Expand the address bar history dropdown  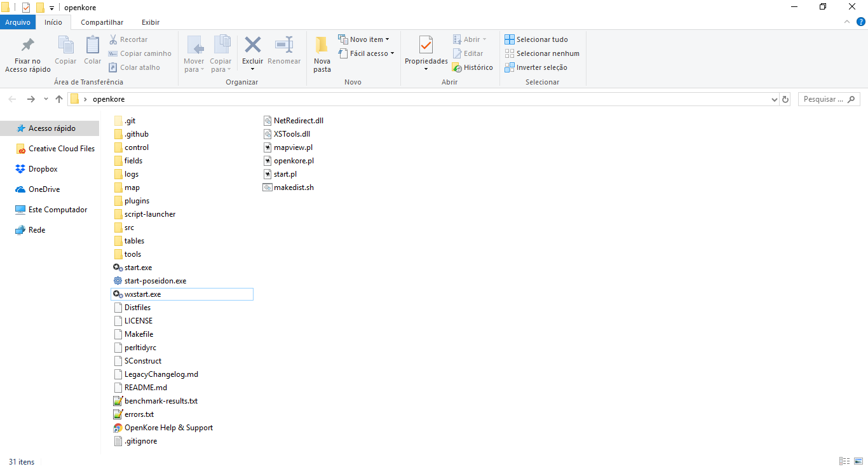pos(774,99)
